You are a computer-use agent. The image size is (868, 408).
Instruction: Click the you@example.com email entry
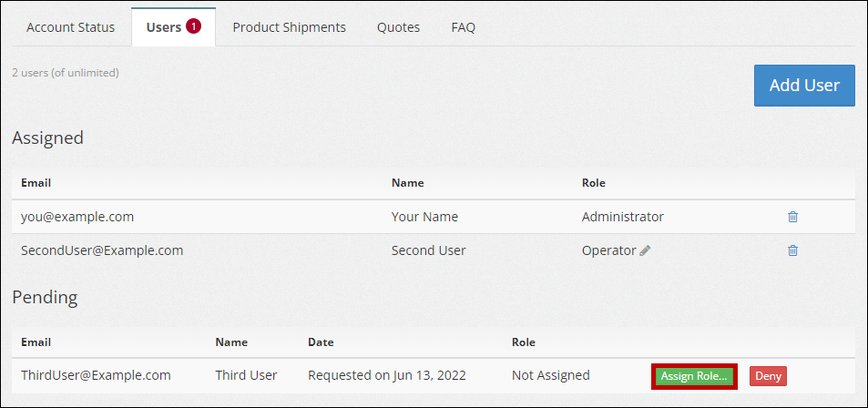tap(77, 217)
